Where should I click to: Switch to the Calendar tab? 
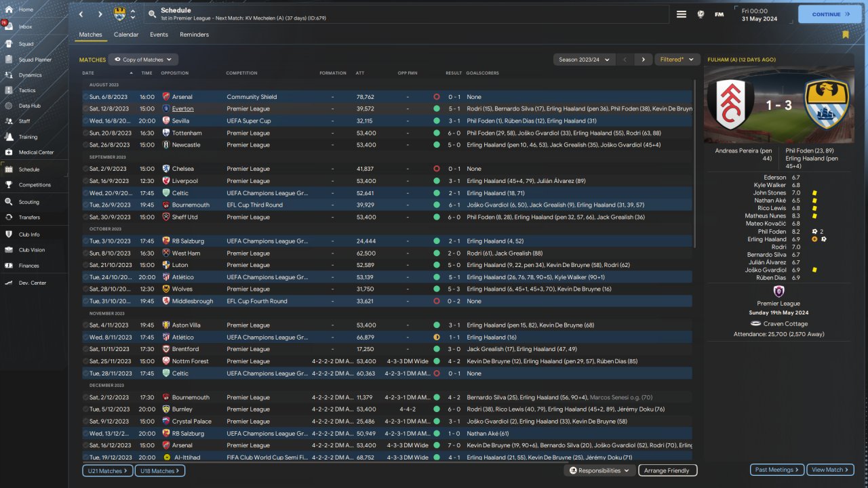(x=126, y=35)
